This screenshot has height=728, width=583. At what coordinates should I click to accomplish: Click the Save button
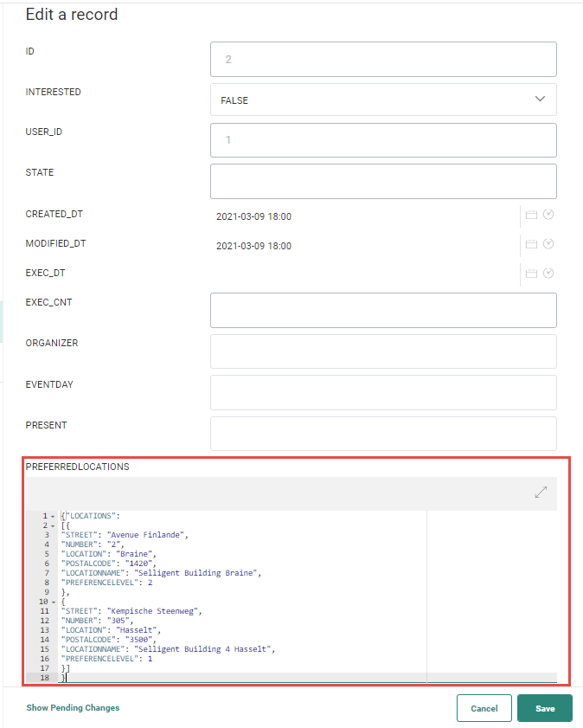pyautogui.click(x=544, y=708)
